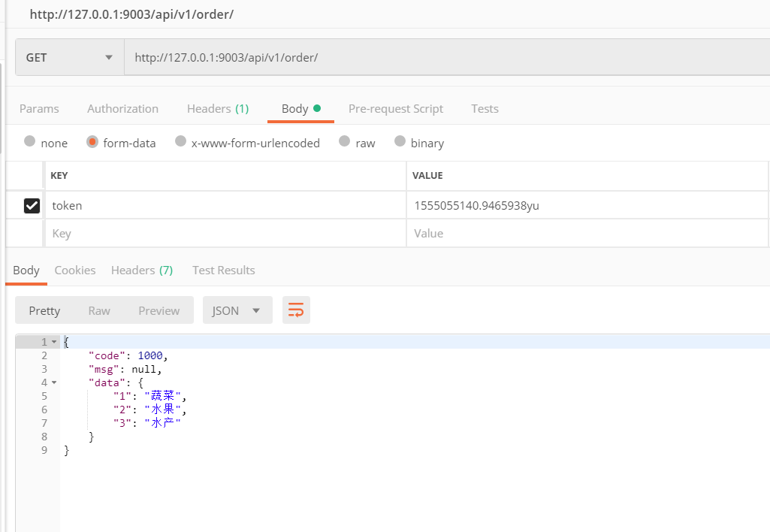Viewport: 770px width, 532px height.
Task: Click the request URL input field
Action: click(x=447, y=57)
